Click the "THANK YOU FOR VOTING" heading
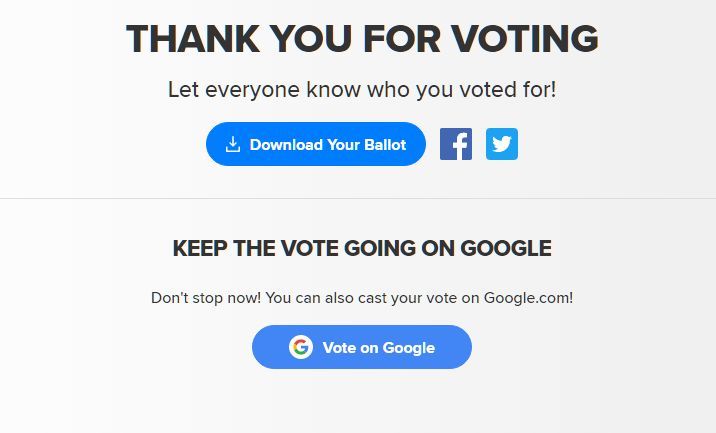The image size is (716, 433). tap(362, 39)
